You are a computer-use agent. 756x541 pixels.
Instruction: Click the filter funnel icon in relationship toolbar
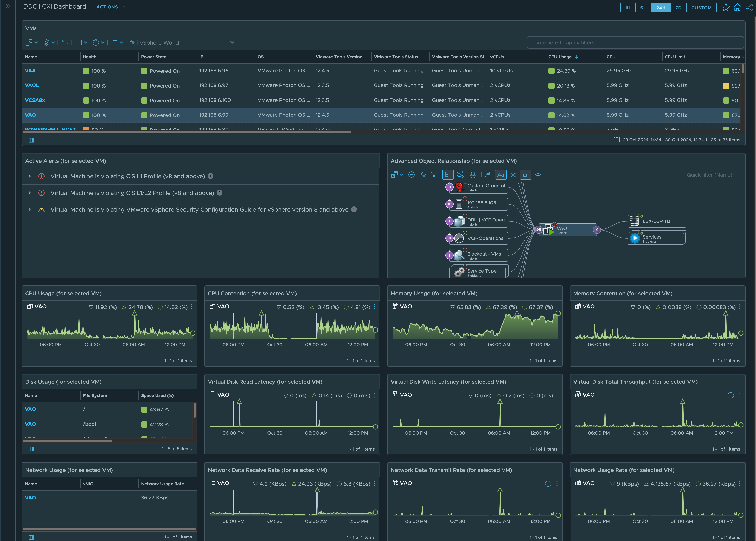(434, 175)
